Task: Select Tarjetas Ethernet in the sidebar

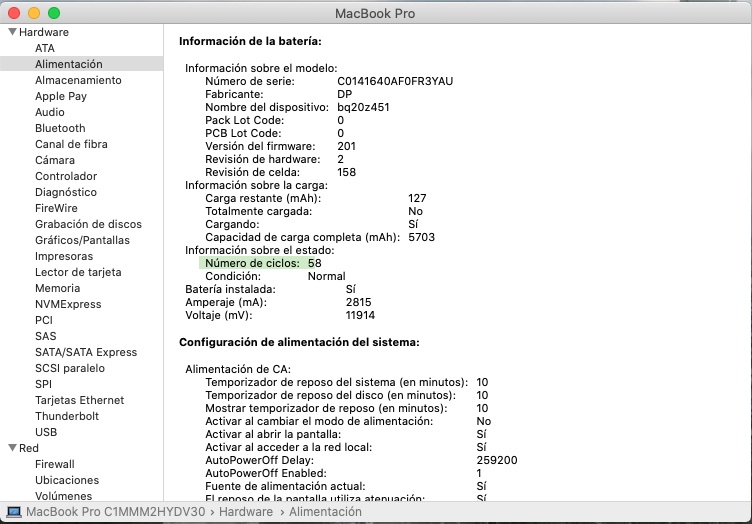Action: point(80,400)
